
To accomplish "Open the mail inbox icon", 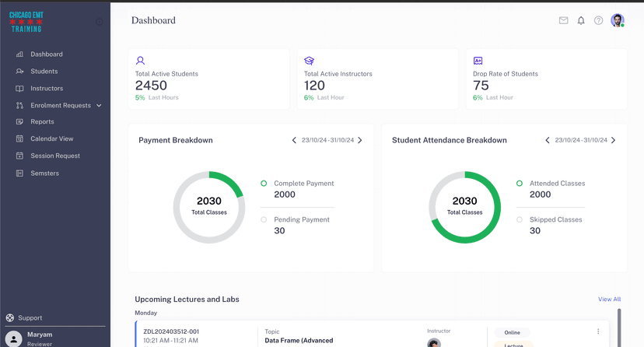I will (x=563, y=21).
